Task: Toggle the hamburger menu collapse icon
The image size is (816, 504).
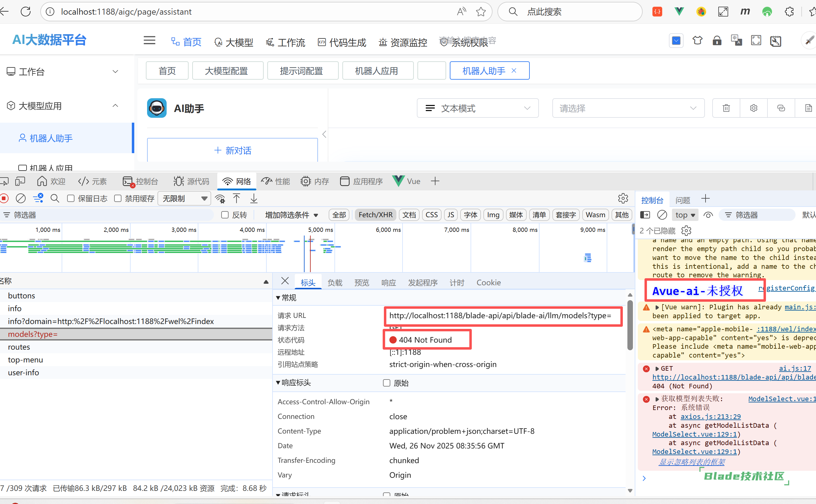Action: click(149, 41)
